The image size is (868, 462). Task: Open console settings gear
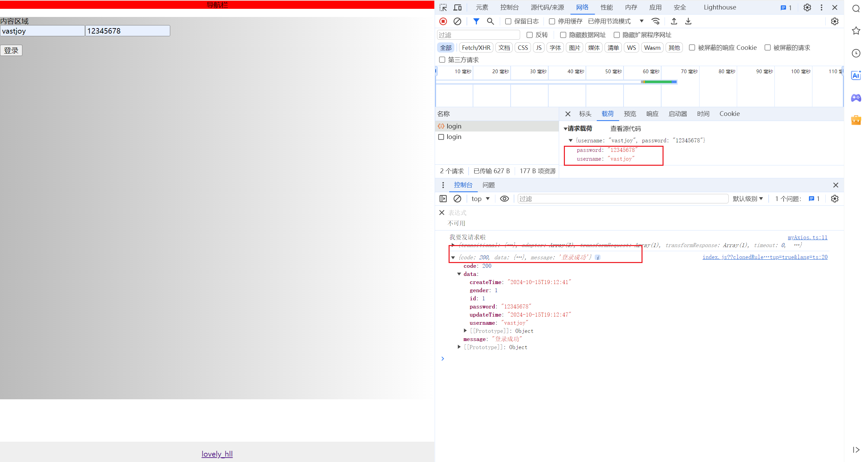click(x=835, y=199)
